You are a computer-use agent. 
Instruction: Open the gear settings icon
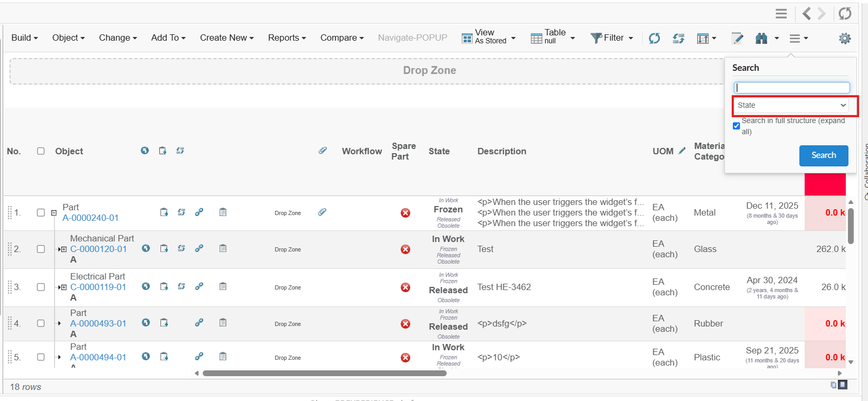pos(845,38)
